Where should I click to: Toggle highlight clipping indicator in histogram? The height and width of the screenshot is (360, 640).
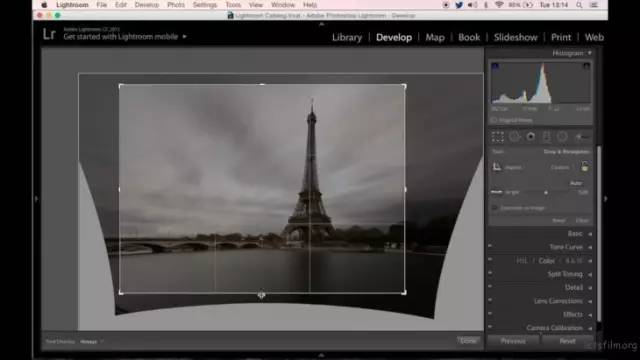point(587,66)
